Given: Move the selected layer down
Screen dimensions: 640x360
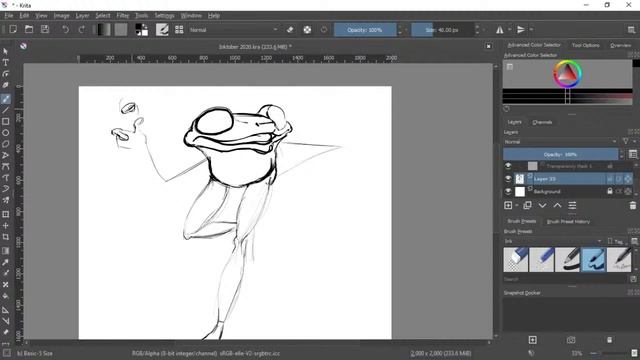Looking at the screenshot, I should click(542, 205).
